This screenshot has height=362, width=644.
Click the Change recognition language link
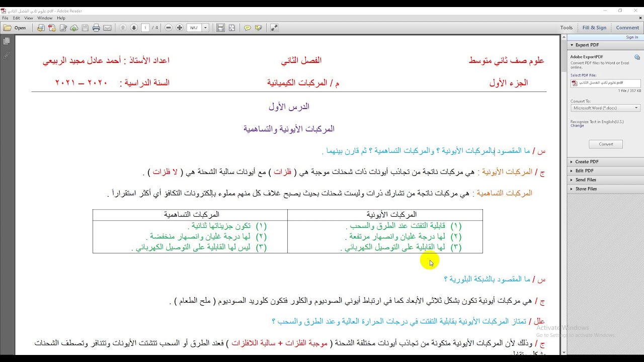click(x=577, y=126)
